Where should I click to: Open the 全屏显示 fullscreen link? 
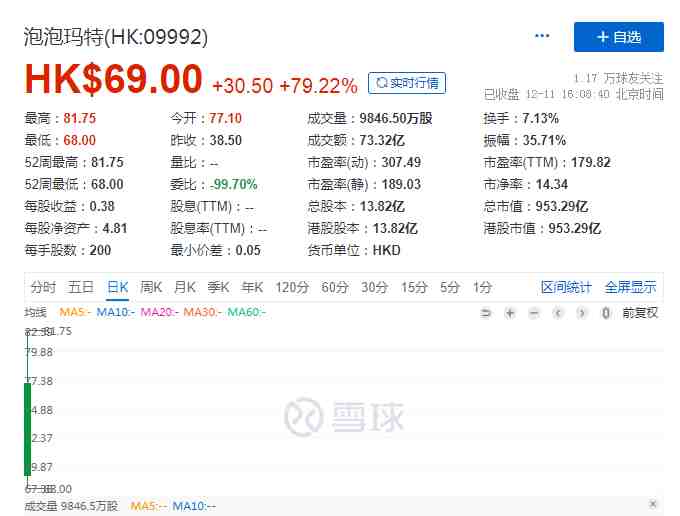[631, 287]
